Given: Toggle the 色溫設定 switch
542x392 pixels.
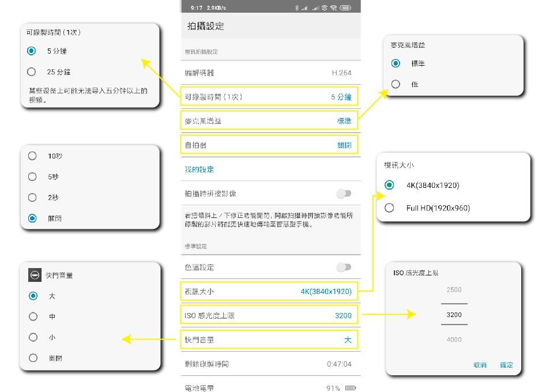Looking at the screenshot, I should click(x=344, y=267).
